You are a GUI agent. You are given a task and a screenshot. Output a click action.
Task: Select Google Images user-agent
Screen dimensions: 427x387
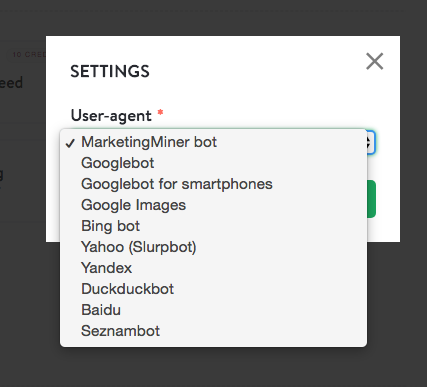[x=213, y=205]
